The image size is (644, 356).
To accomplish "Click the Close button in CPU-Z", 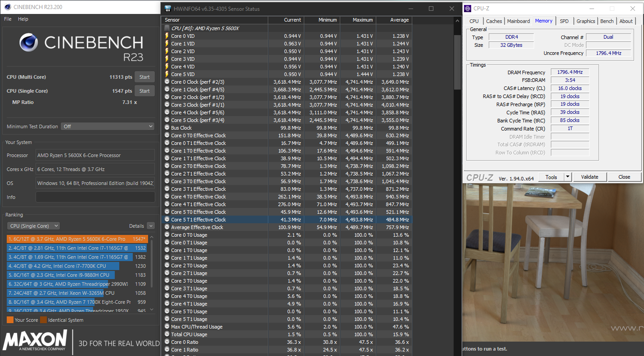I will (624, 177).
